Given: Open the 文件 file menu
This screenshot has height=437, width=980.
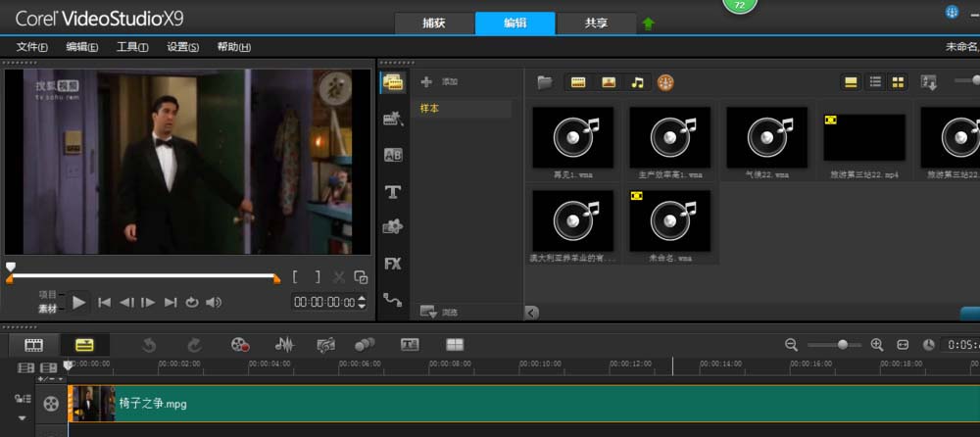Looking at the screenshot, I should [32, 47].
